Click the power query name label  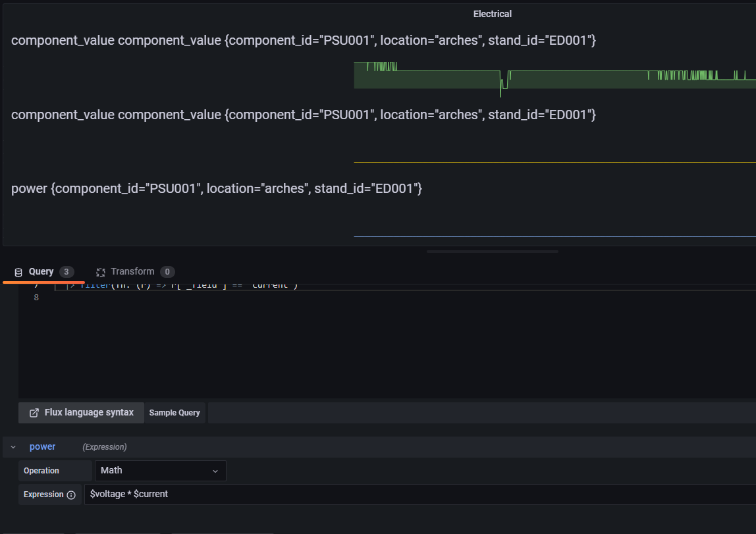click(x=42, y=446)
